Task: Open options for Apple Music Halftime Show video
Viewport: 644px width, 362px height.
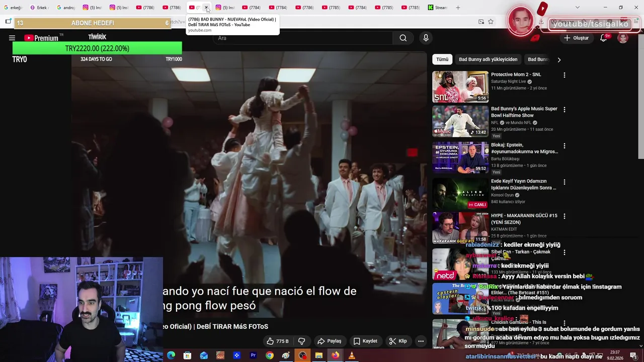Action: click(x=564, y=109)
